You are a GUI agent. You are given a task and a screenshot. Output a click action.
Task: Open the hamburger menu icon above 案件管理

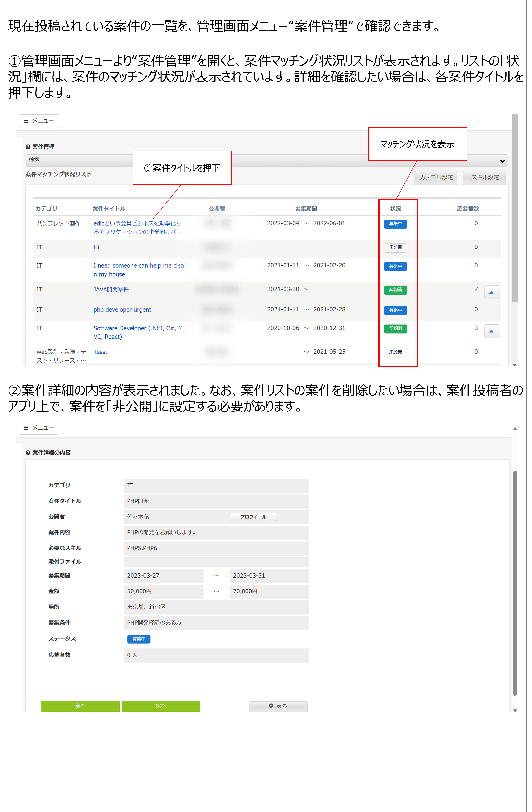(x=26, y=121)
